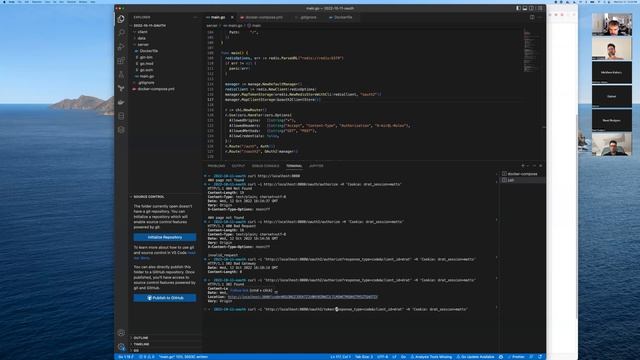Image resolution: width=640 pixels, height=360 pixels.
Task: Click Prettier indicator in status bar
Action: [x=517, y=357]
